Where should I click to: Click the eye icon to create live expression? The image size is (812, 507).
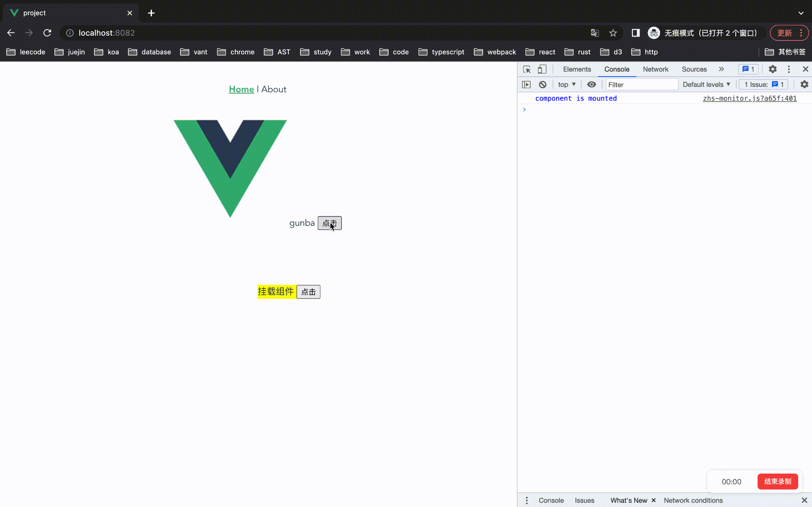coord(591,84)
